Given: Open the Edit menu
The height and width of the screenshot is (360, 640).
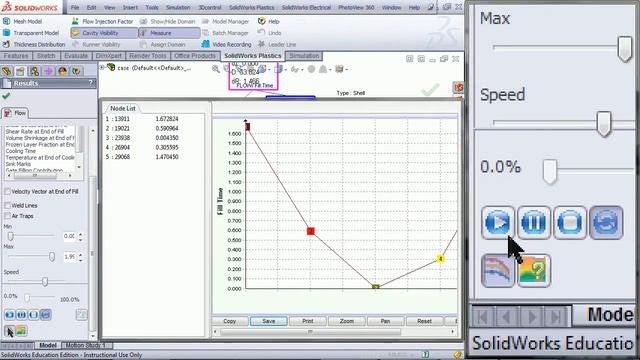Looking at the screenshot, I should tap(92, 7).
